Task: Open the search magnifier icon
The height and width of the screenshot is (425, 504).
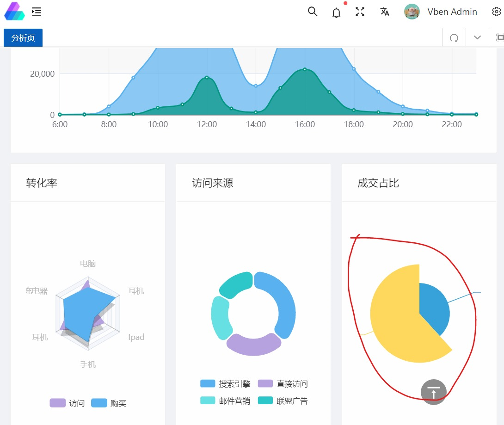Action: point(313,12)
